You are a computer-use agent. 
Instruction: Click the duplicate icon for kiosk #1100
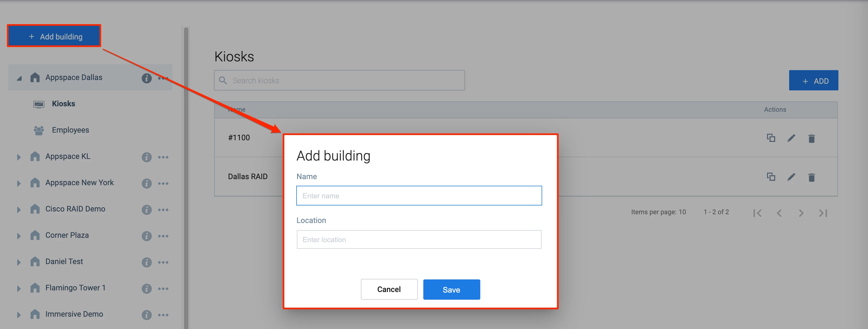point(771,138)
